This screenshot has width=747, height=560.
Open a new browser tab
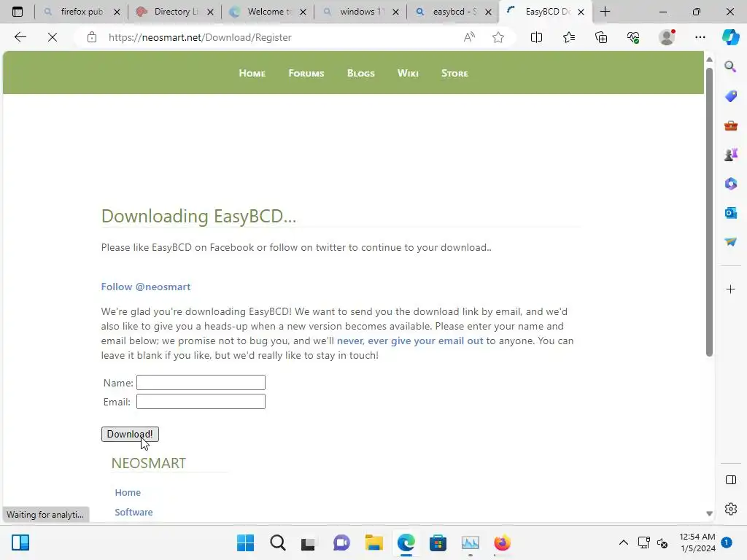click(605, 12)
